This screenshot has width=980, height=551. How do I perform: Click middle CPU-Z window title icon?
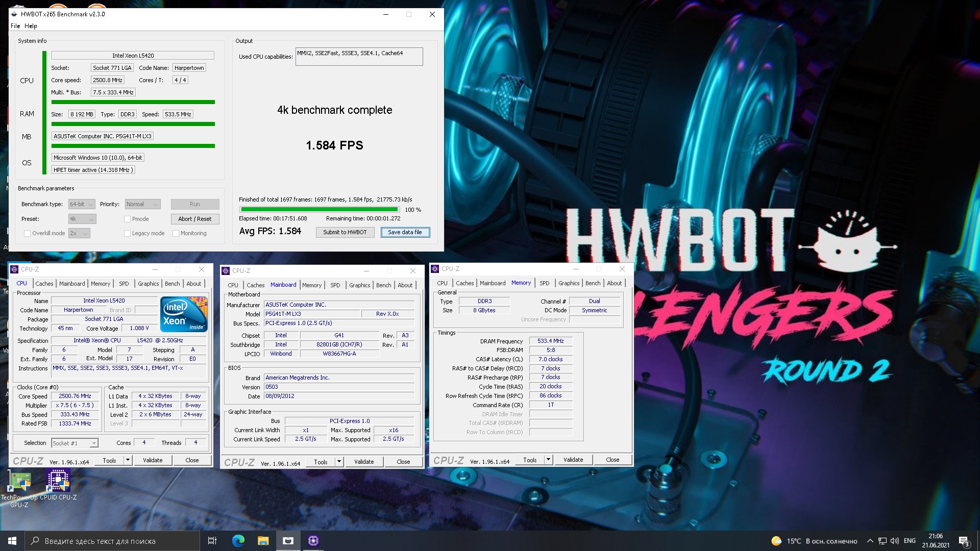226,271
